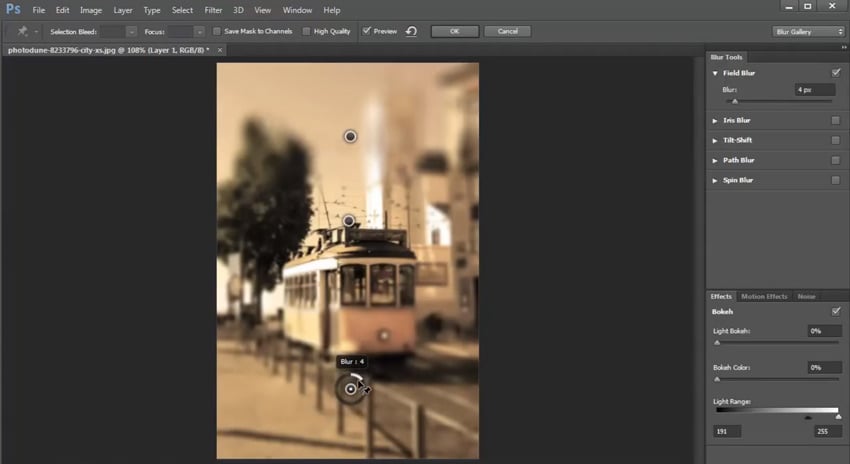Screen dimensions: 850x464
Task: Switch to the Motion Effects tab
Action: [764, 296]
